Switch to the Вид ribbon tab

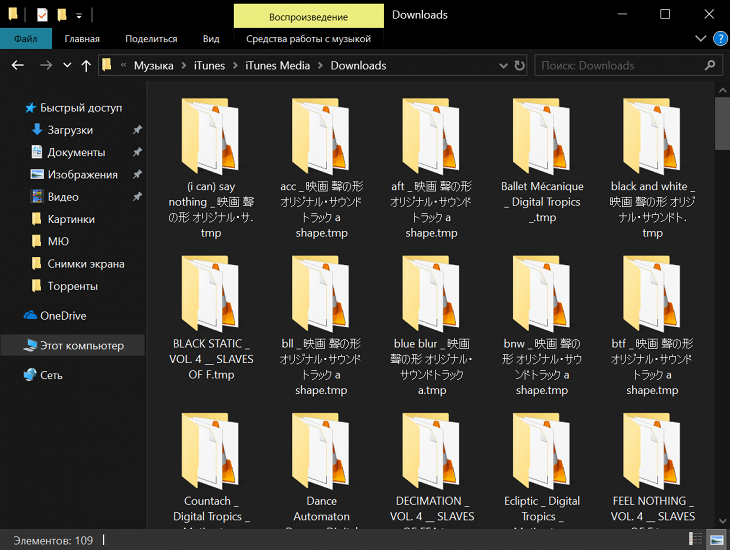(x=211, y=39)
